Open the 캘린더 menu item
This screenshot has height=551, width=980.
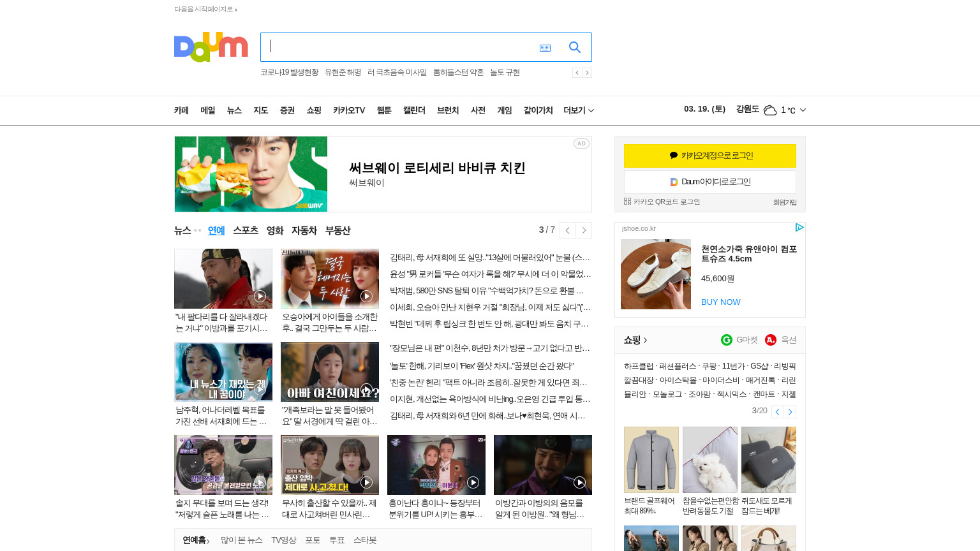click(414, 110)
